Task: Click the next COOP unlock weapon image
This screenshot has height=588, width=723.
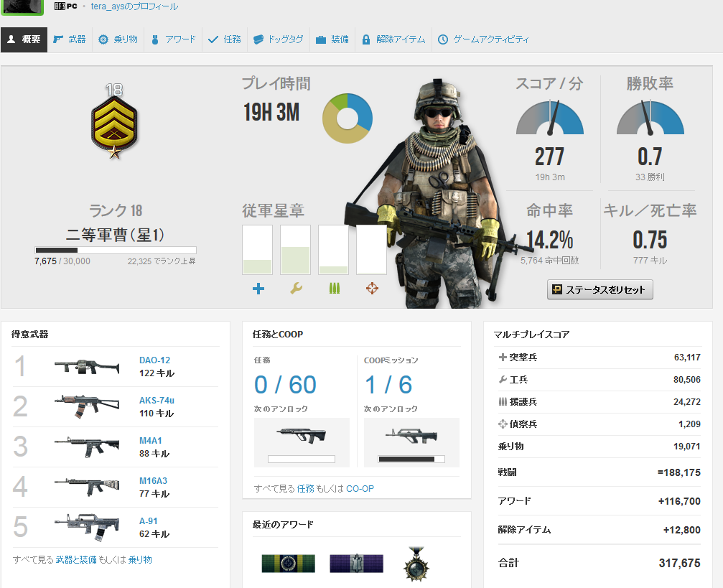Action: coord(411,435)
